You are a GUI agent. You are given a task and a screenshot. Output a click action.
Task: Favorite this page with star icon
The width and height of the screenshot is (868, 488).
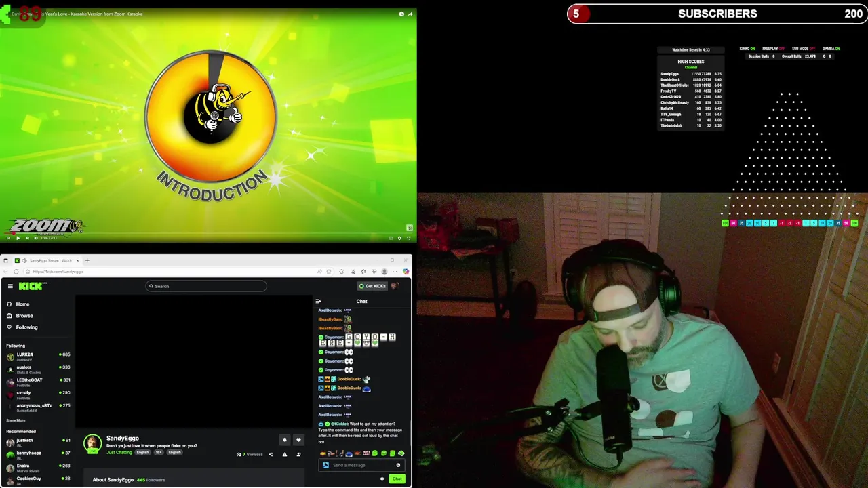tap(329, 272)
